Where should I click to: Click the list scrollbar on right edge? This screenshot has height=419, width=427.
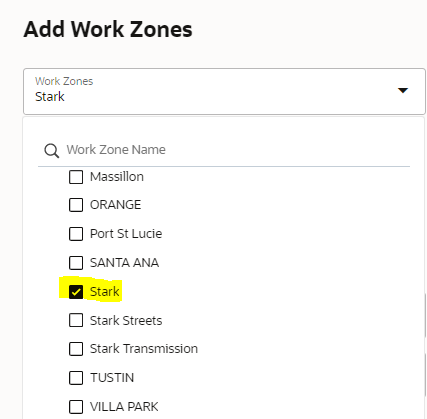[x=425, y=315]
